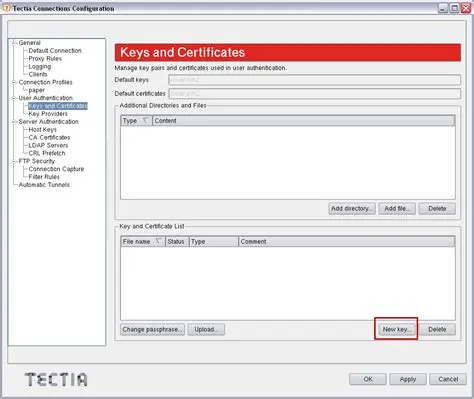The width and height of the screenshot is (474, 399).
Task: Click the Default certificates field
Action: (x=315, y=94)
